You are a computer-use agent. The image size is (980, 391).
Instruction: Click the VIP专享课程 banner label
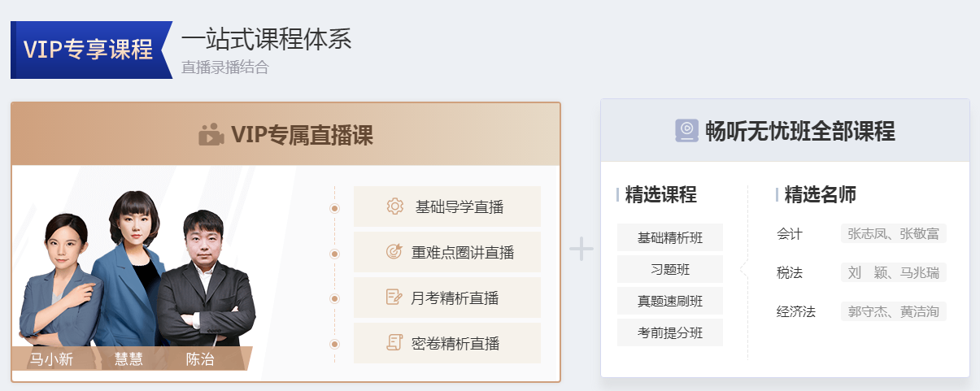(89, 50)
